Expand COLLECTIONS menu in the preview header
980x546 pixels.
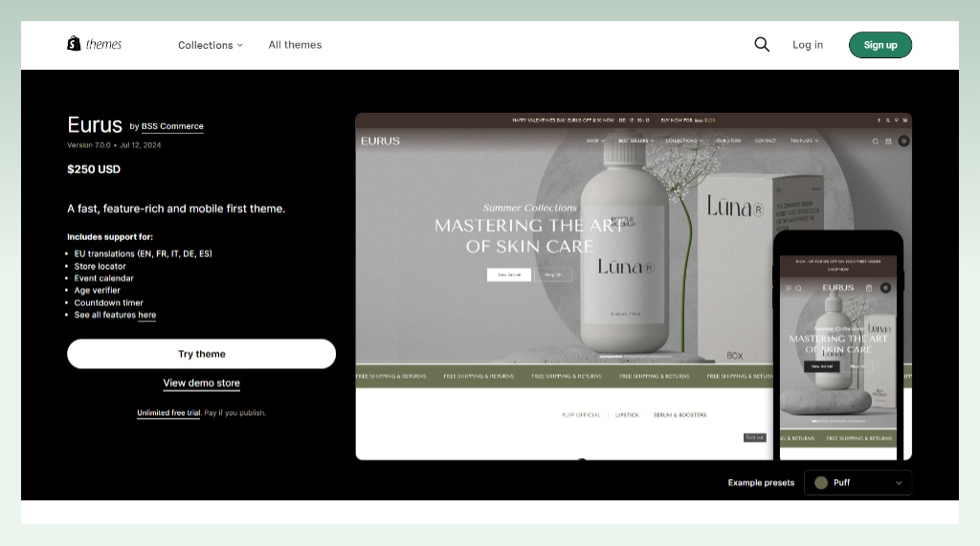pos(683,141)
